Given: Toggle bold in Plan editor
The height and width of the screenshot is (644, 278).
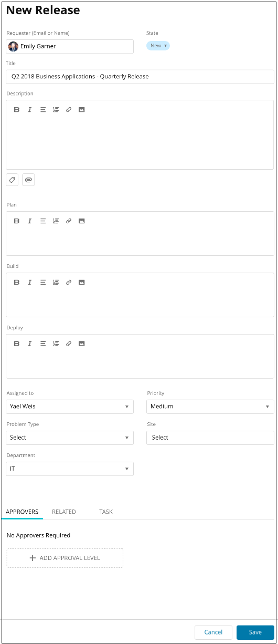Looking at the screenshot, I should tap(16, 221).
